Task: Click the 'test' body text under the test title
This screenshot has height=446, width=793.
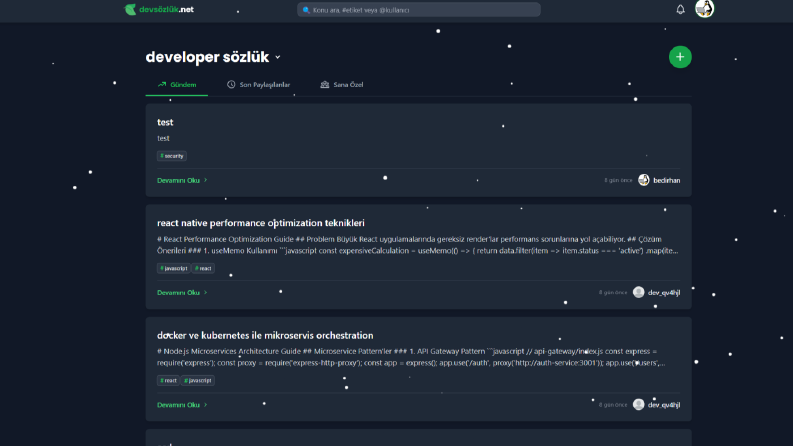Action: (163, 138)
